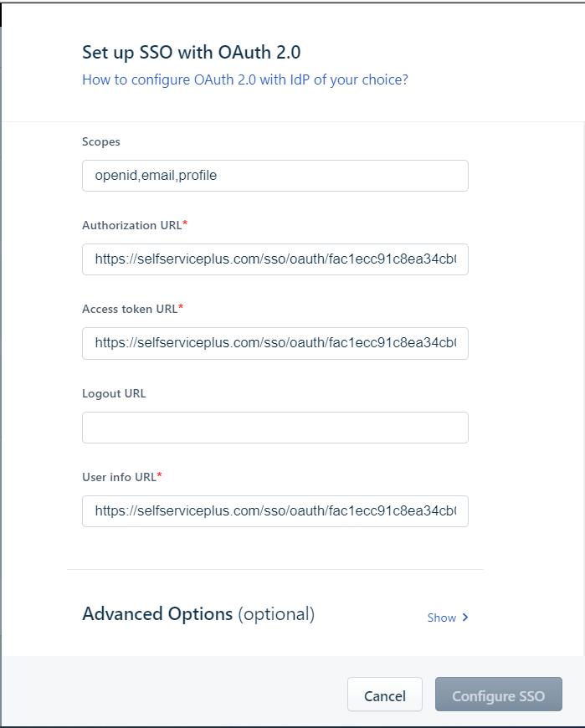
Task: Click the required asterisk beside Access token URL
Action: click(181, 308)
